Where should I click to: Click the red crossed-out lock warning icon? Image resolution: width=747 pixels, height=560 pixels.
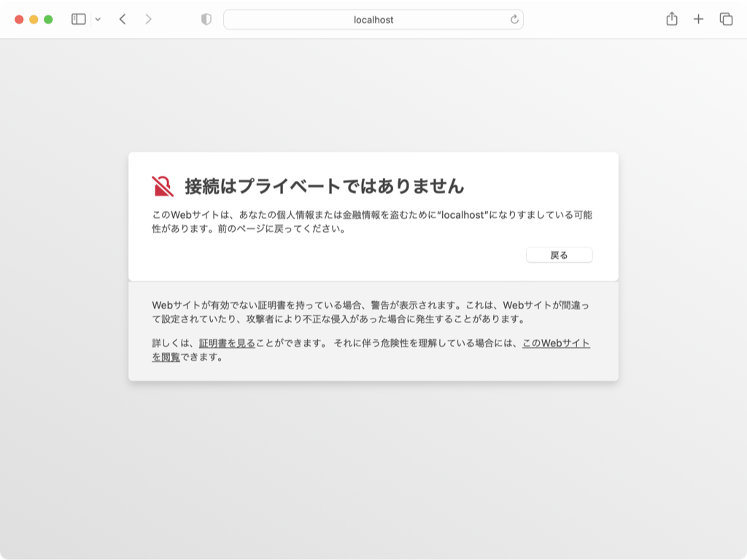tap(163, 186)
